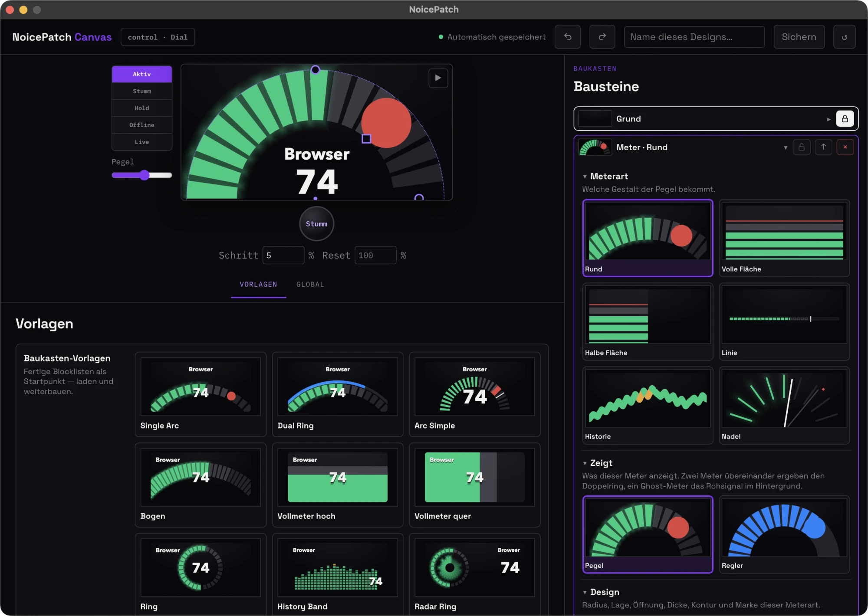Collapse the Design section

pyautogui.click(x=585, y=593)
